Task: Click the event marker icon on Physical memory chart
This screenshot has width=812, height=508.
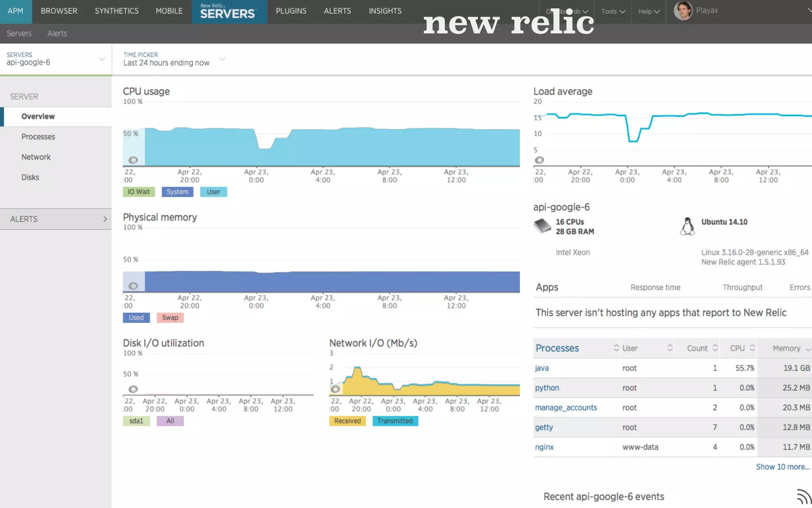Action: [x=133, y=286]
